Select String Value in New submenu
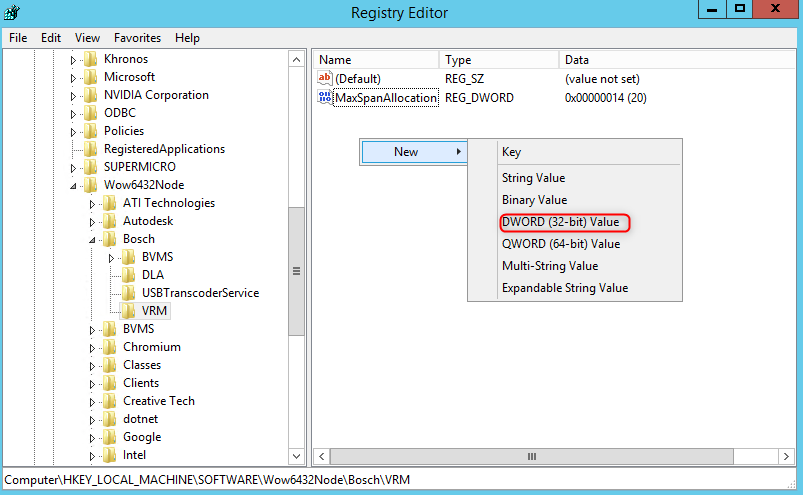The image size is (803, 495). point(533,178)
